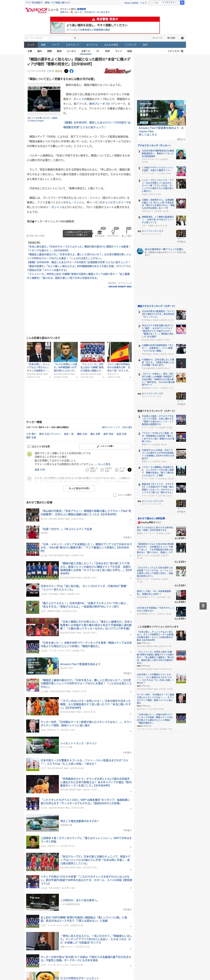Open the 新規取得 ID link
Viewport: 210px width, 980px height.
(x=82, y=9)
